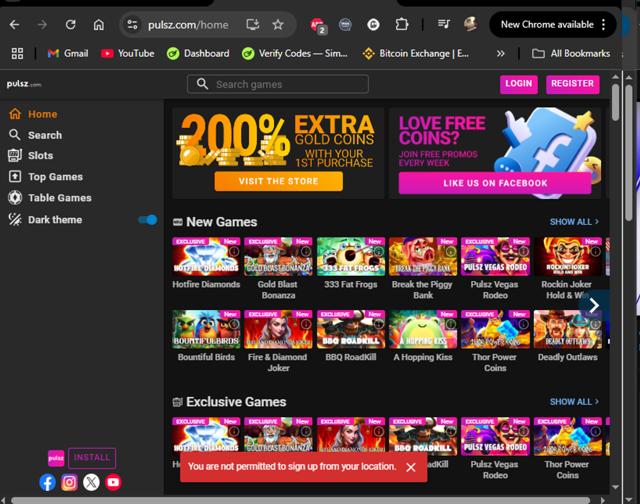Dismiss the location not permitted alert
Viewport: 640px width, 504px height.
411,467
